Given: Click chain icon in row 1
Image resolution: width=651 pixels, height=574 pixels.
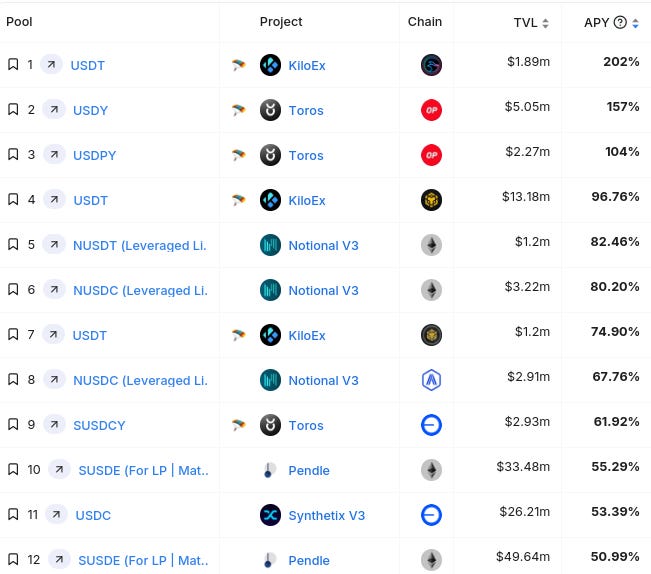Looking at the screenshot, I should [x=431, y=65].
